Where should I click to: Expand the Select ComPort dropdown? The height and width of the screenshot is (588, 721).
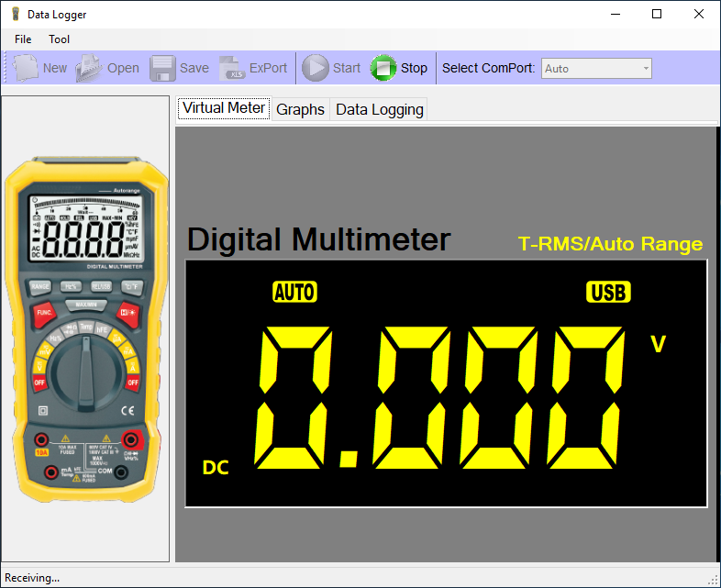pyautogui.click(x=646, y=69)
